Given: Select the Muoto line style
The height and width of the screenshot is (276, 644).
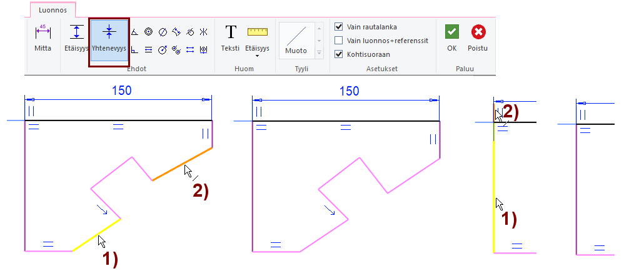Looking at the screenshot, I should click(x=296, y=41).
